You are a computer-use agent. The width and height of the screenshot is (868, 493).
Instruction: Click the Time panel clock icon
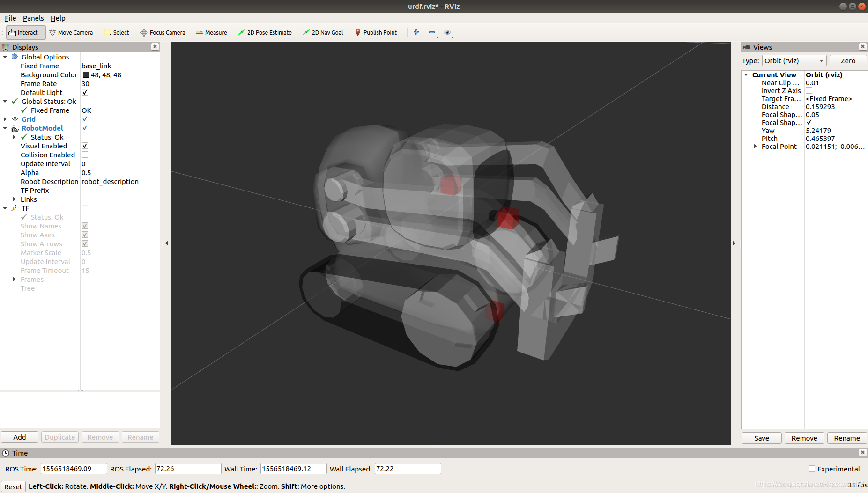pos(6,453)
